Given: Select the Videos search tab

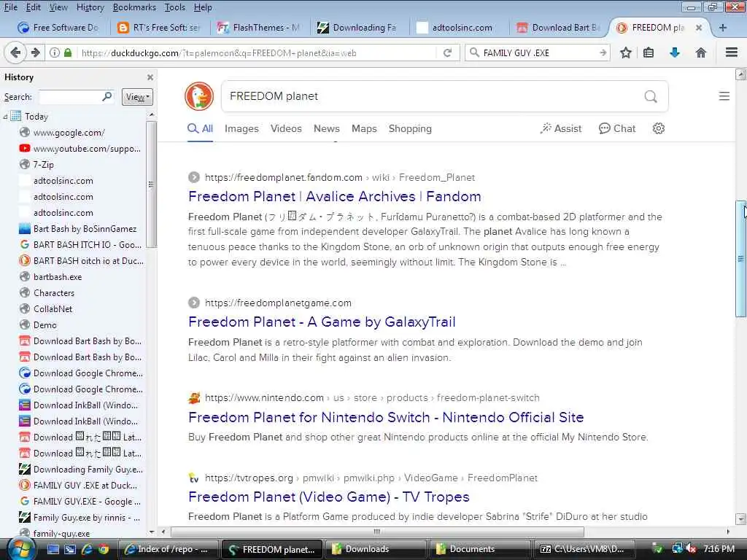Looking at the screenshot, I should click(x=286, y=128).
